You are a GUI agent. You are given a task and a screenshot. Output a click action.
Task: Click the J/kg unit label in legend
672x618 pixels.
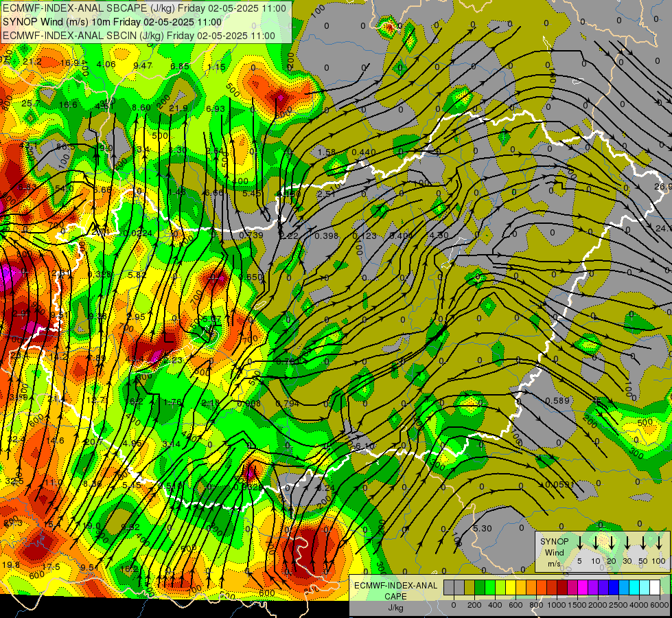click(395, 608)
